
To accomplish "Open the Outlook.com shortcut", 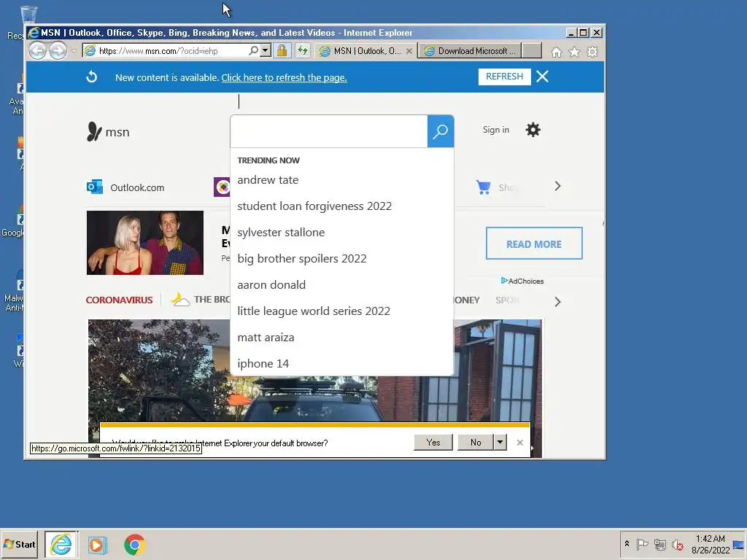I will pos(125,187).
